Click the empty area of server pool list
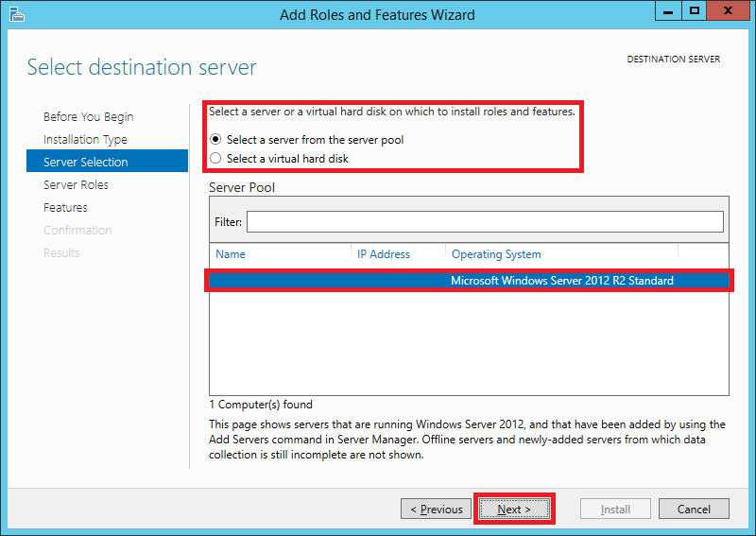Image resolution: width=756 pixels, height=536 pixels. 469,342
